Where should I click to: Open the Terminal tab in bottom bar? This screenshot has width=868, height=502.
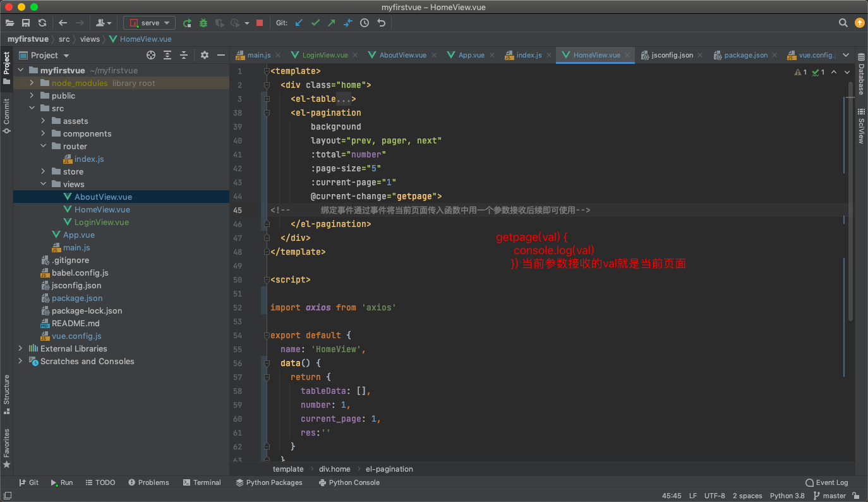tap(202, 482)
